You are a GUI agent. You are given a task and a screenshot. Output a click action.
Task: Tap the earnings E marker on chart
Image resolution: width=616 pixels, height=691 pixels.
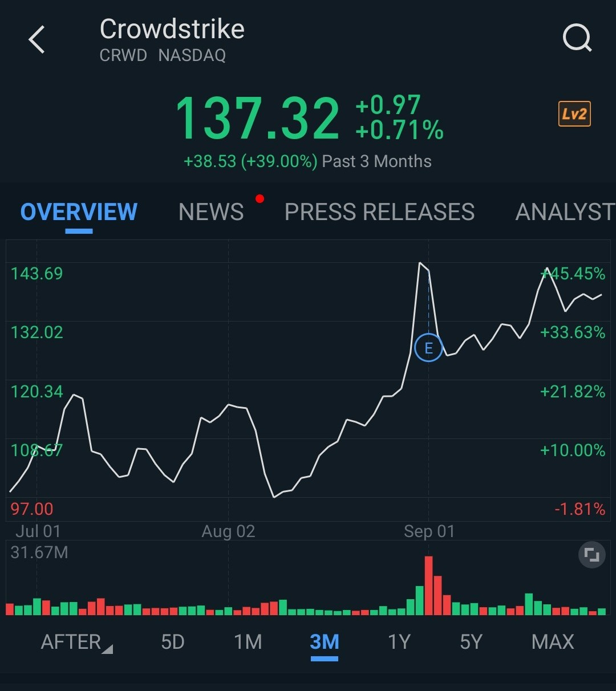(428, 347)
